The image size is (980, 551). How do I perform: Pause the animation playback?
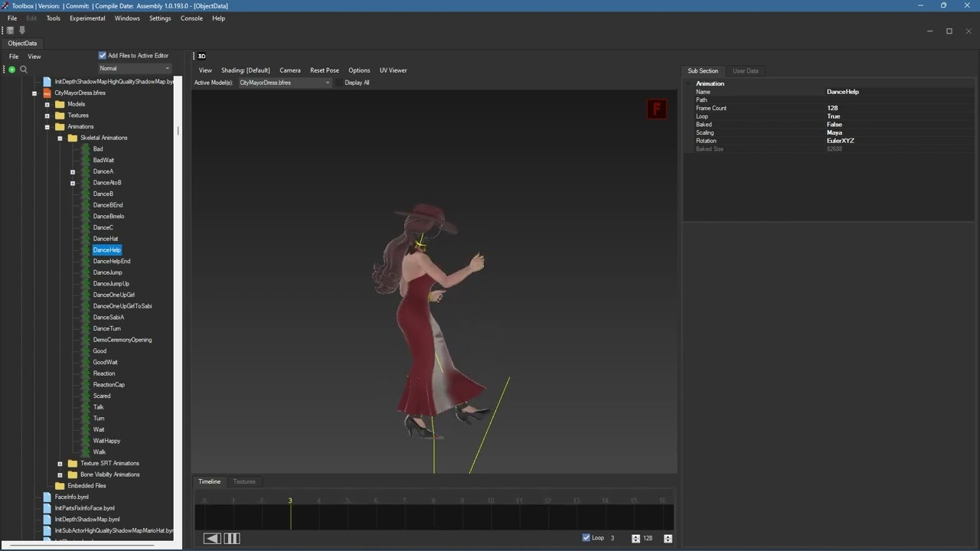[x=232, y=539]
